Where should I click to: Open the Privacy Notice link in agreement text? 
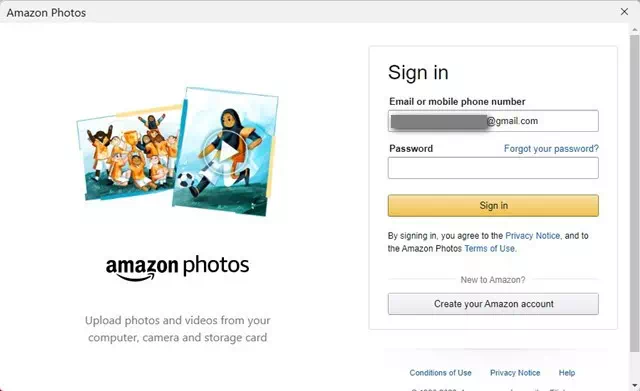(x=532, y=235)
